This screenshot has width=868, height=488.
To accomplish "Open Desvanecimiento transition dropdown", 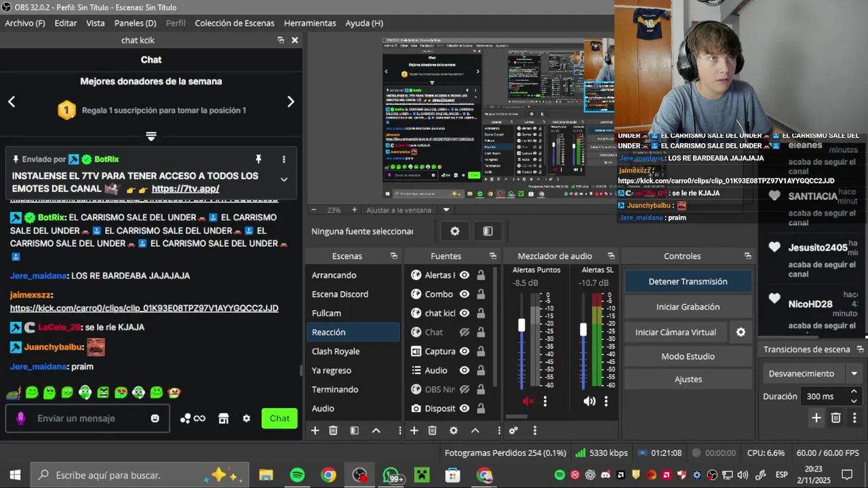I will 812,373.
